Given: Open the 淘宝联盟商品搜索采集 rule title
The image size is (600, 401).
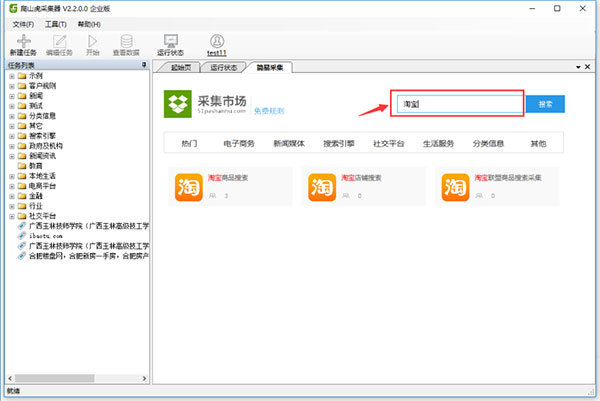Looking at the screenshot, I should coord(508,178).
